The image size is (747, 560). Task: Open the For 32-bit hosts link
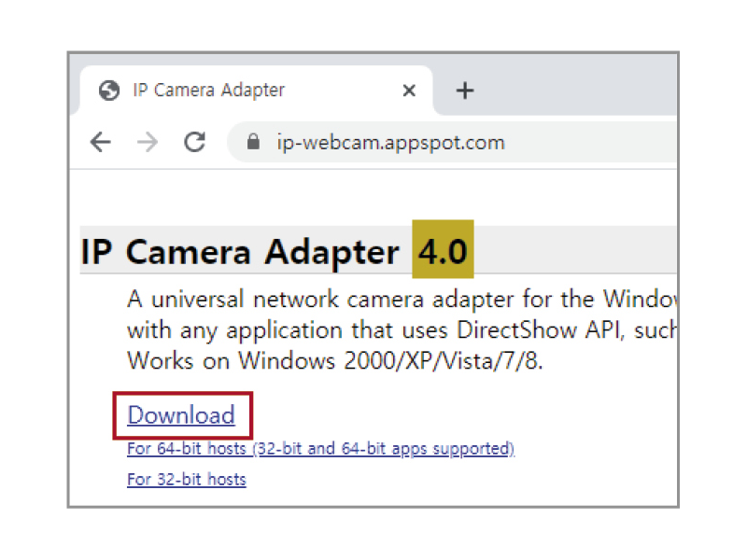(187, 479)
